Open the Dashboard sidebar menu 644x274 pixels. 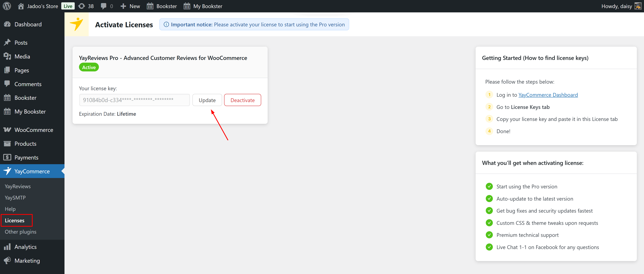28,24
